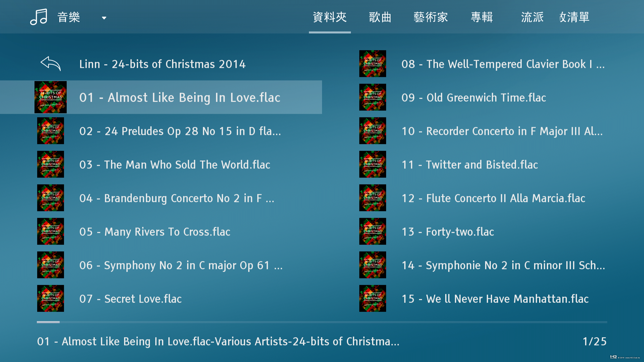This screenshot has height=362, width=644.
Task: Open the 專輯 tab
Action: click(x=482, y=17)
